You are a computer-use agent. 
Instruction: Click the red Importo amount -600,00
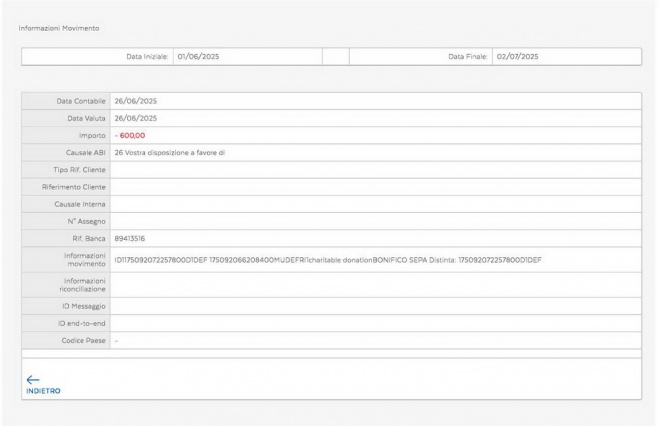(x=130, y=135)
